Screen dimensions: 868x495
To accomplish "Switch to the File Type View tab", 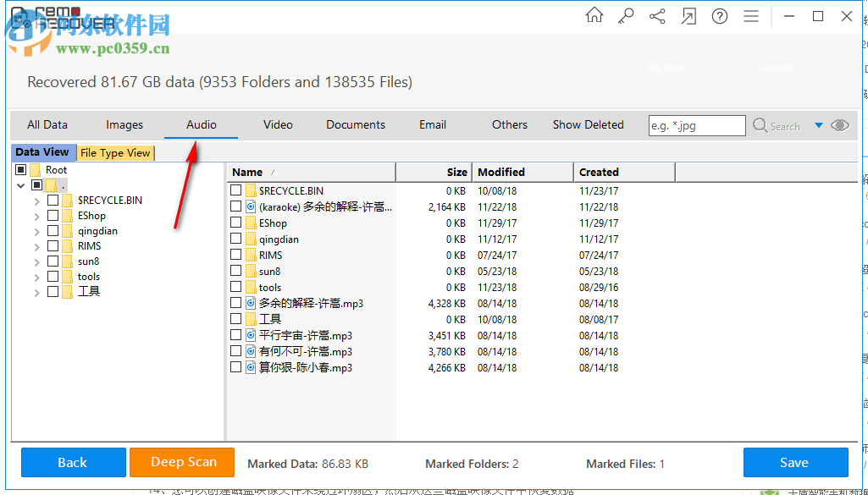I will [115, 152].
